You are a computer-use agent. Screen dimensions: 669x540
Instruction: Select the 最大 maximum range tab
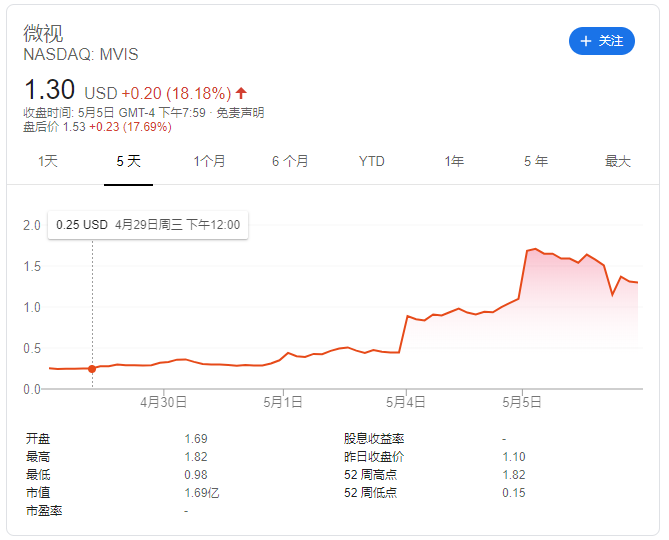(617, 161)
